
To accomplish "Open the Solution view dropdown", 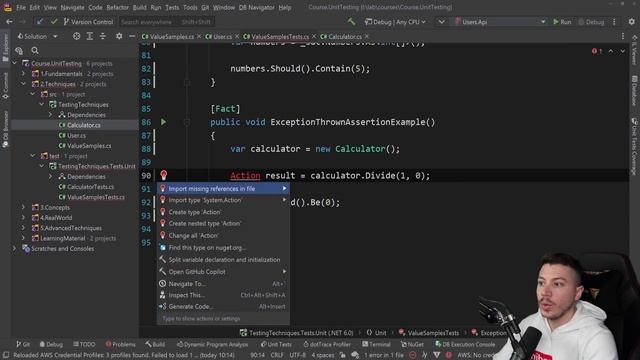I will [x=37, y=36].
